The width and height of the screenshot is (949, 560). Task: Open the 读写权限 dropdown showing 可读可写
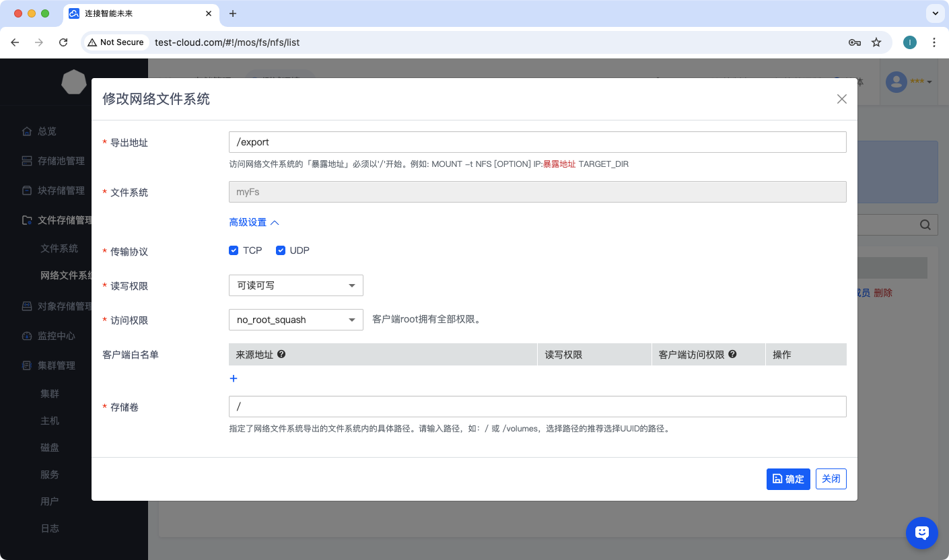point(296,285)
